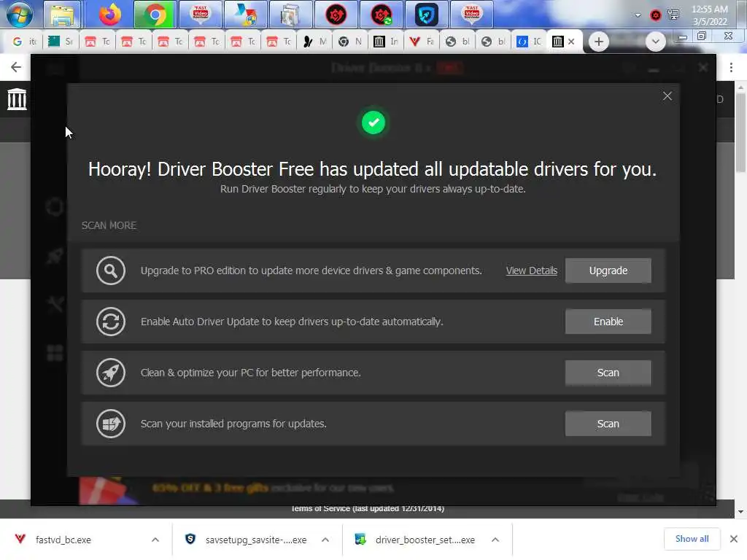The height and width of the screenshot is (560, 747).
Task: Click the page vertical scrollbar thumb
Action: (740, 133)
